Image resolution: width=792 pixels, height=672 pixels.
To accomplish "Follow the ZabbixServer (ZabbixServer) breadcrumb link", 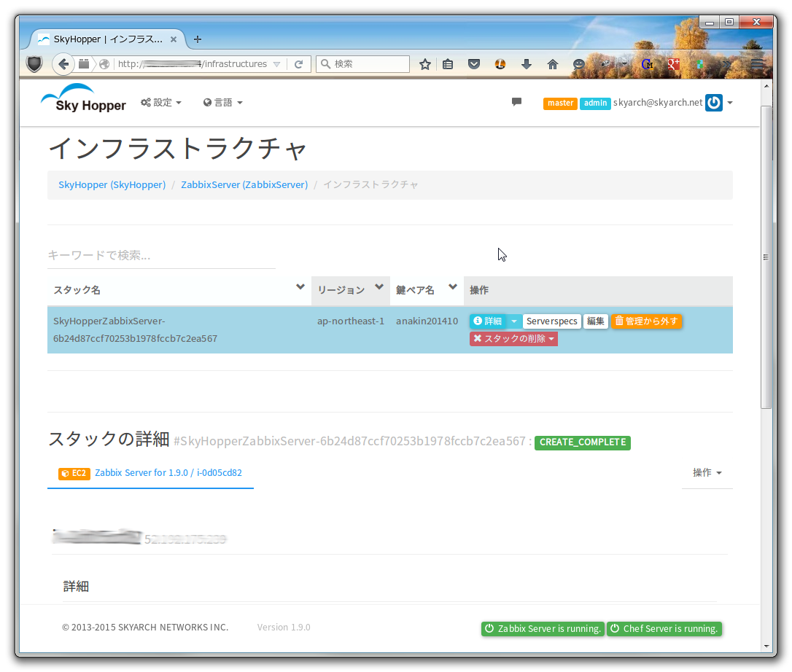I will click(x=244, y=185).
